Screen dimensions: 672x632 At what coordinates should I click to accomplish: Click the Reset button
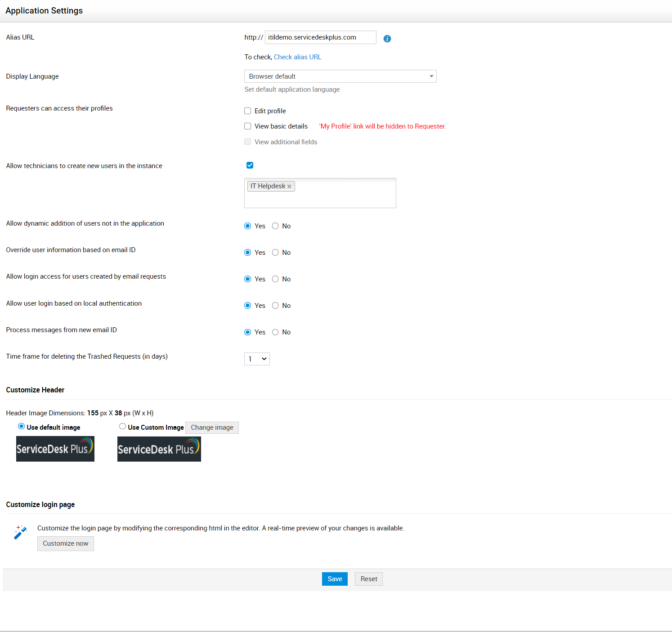pos(369,579)
